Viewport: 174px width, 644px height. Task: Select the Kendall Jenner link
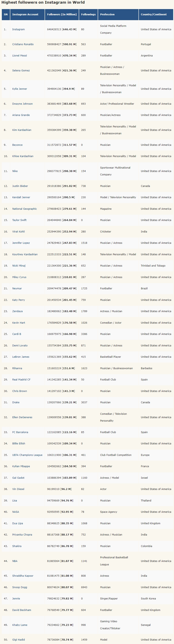click(x=21, y=197)
